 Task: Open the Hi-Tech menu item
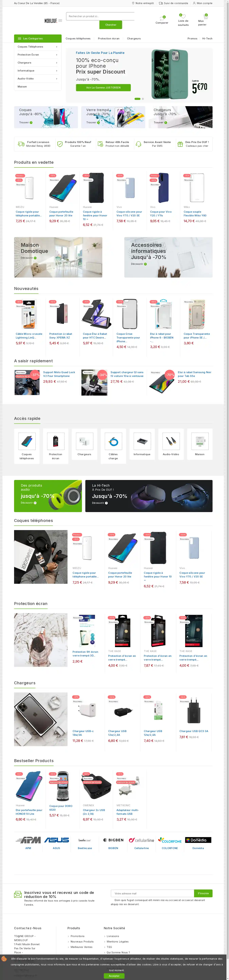[207, 38]
